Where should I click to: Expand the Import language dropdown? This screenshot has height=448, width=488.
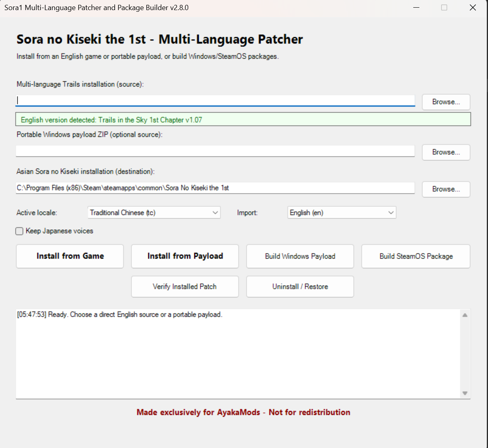point(342,212)
